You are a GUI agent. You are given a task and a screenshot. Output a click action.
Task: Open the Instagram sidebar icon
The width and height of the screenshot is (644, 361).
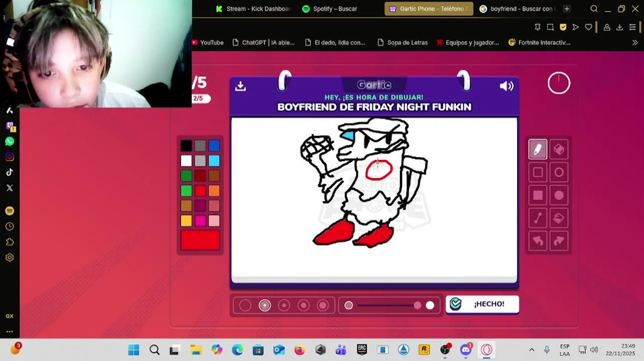click(10, 157)
